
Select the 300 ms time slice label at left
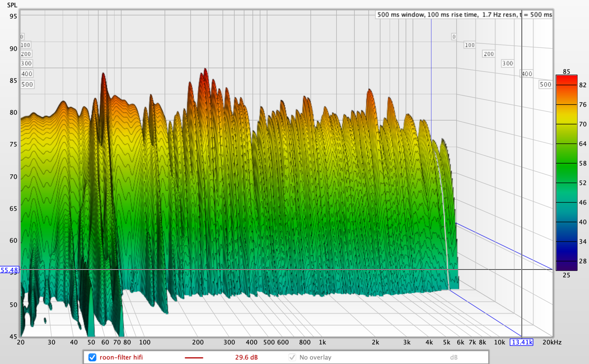26,63
